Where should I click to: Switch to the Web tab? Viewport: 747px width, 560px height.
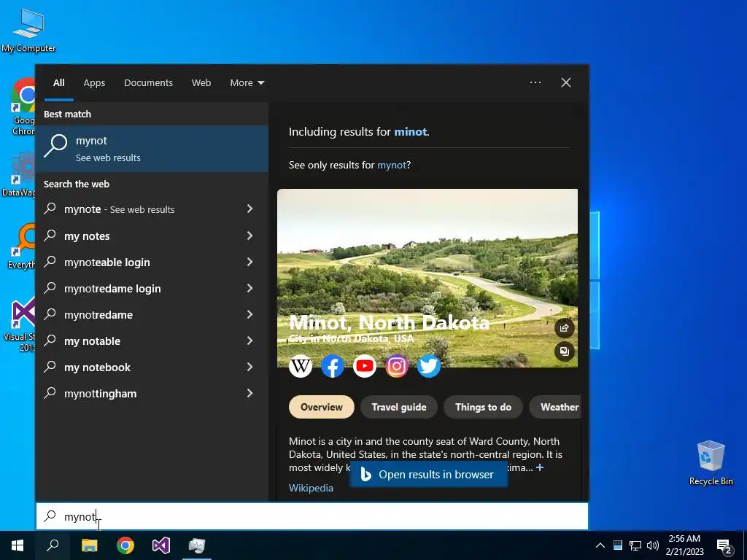(201, 83)
